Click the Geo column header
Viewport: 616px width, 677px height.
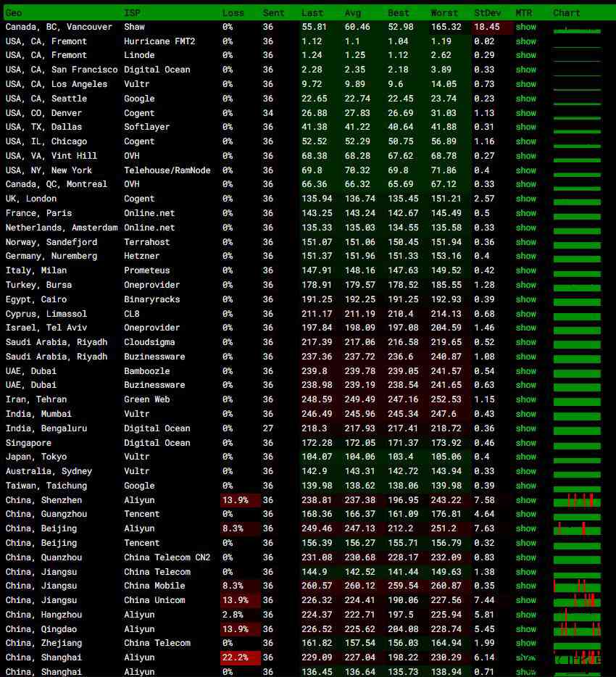click(x=14, y=13)
